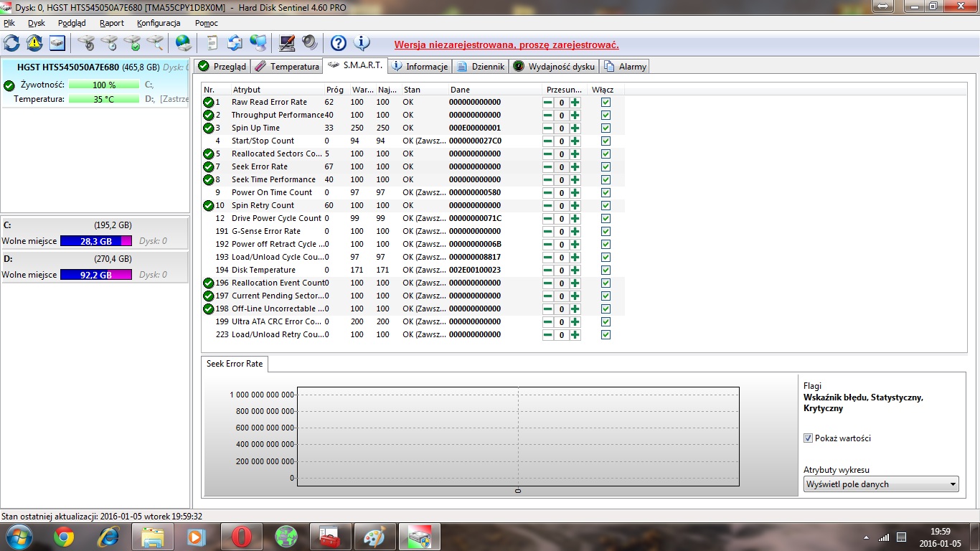This screenshot has width=980, height=551.
Task: Click the disk with stethoscope test icon
Action: [86, 43]
